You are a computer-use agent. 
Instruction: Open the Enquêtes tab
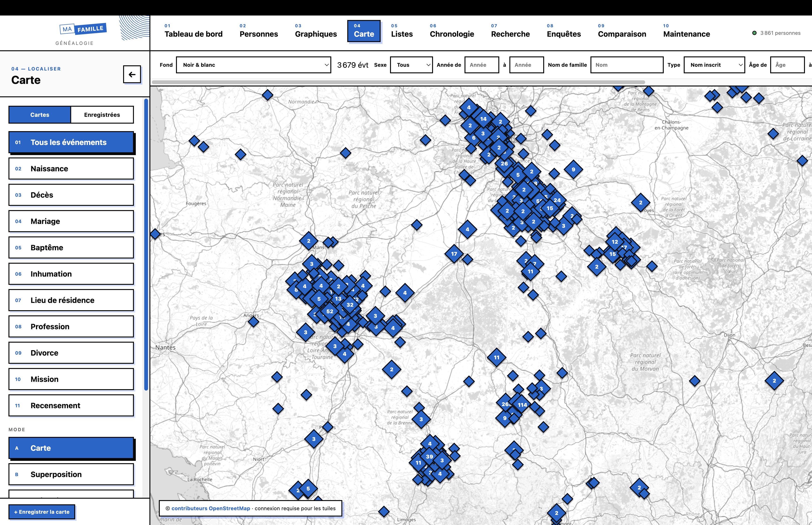tap(564, 31)
